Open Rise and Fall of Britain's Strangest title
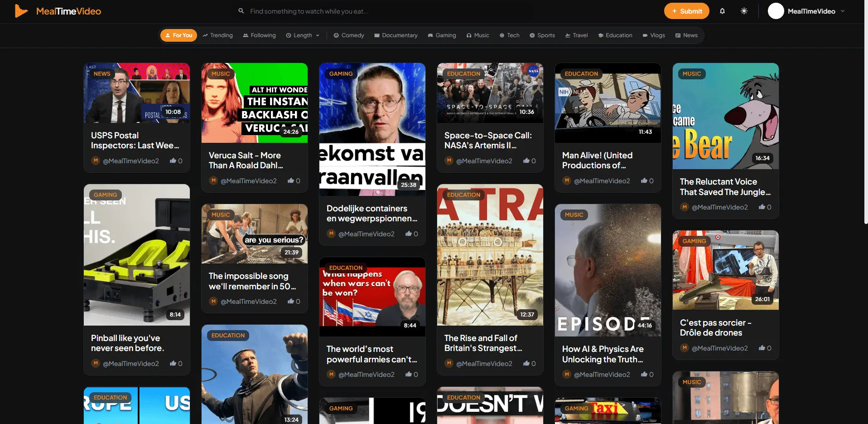This screenshot has width=868, height=424. [x=483, y=343]
